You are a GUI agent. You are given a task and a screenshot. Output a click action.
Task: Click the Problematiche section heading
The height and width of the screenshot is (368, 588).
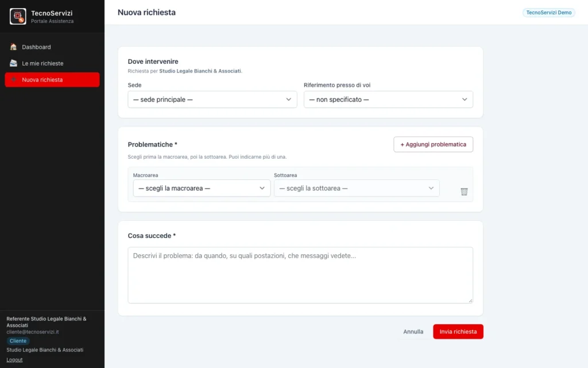pos(152,144)
